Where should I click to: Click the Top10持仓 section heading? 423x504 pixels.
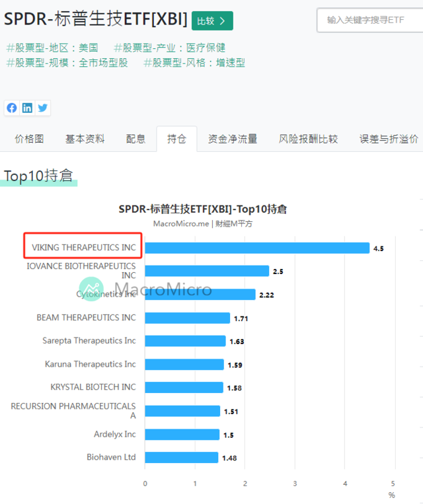pos(38,176)
